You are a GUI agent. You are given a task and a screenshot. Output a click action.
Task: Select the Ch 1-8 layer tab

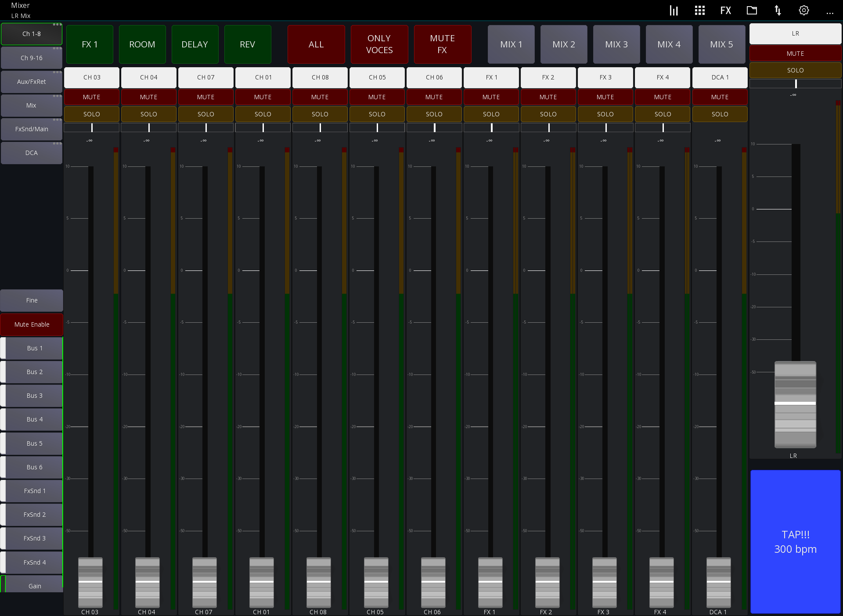32,34
